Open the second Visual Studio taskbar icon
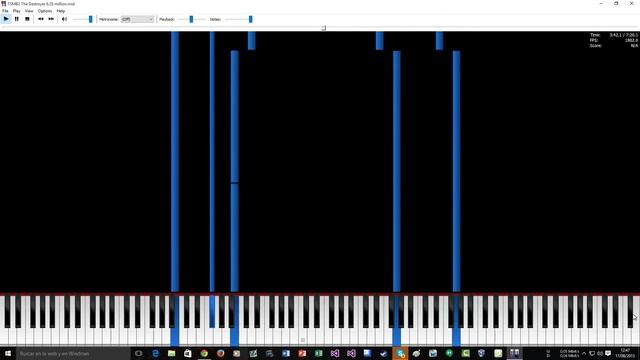The image size is (640, 360). (351, 353)
